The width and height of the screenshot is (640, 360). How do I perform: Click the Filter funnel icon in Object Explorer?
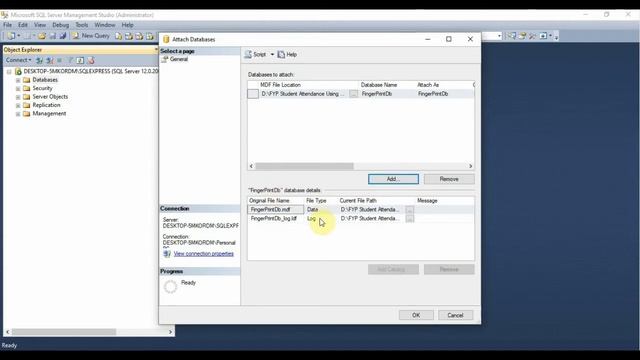(x=70, y=60)
